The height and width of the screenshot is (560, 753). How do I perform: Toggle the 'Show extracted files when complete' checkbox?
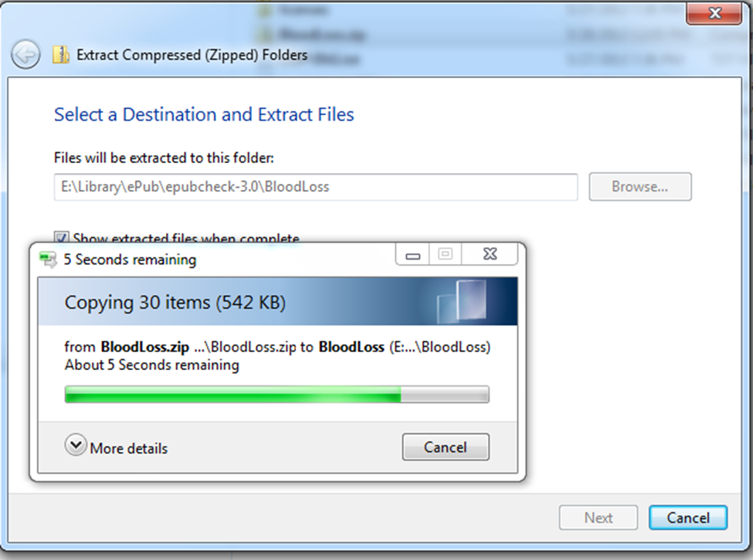(x=61, y=237)
